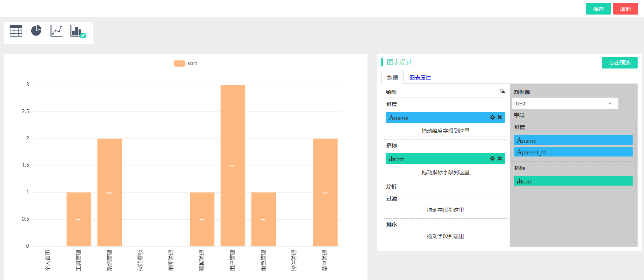This screenshot has height=280, width=644.
Task: Switch to the 数据 tab
Action: (392, 78)
